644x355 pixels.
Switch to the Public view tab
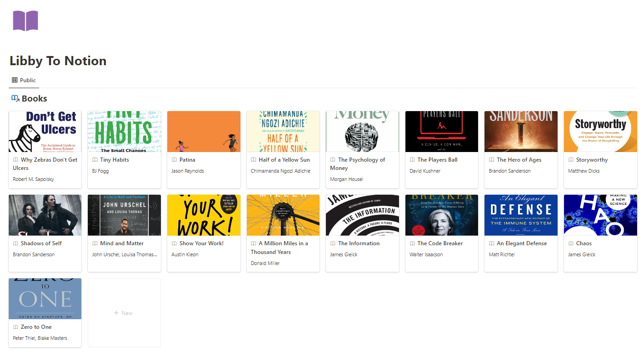click(24, 80)
